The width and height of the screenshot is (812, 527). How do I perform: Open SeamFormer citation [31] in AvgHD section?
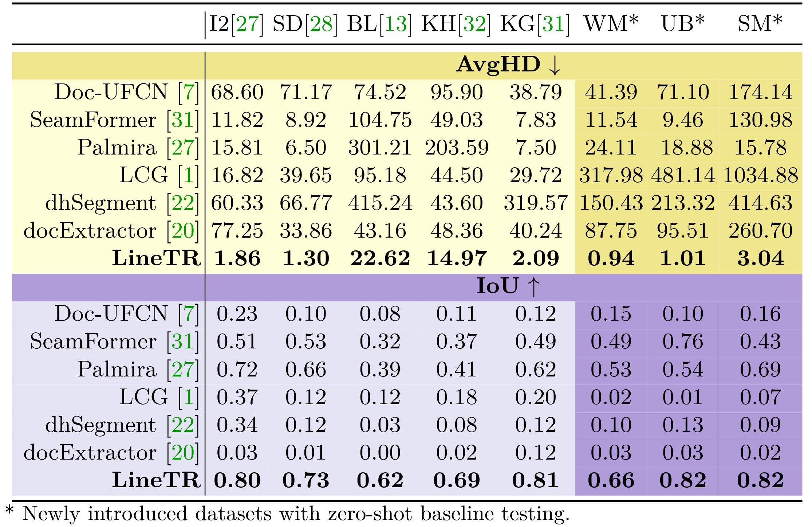point(183,120)
